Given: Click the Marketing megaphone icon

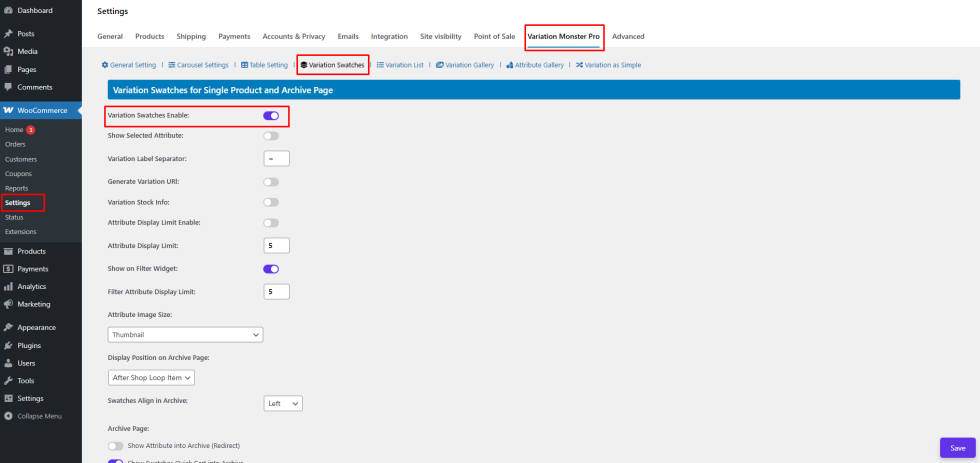Looking at the screenshot, I should point(8,304).
